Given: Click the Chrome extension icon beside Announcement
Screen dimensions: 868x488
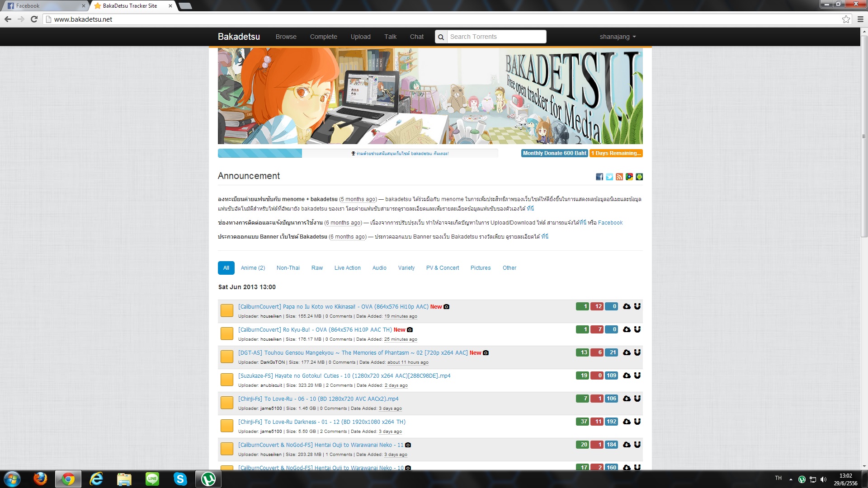Looking at the screenshot, I should tap(629, 177).
